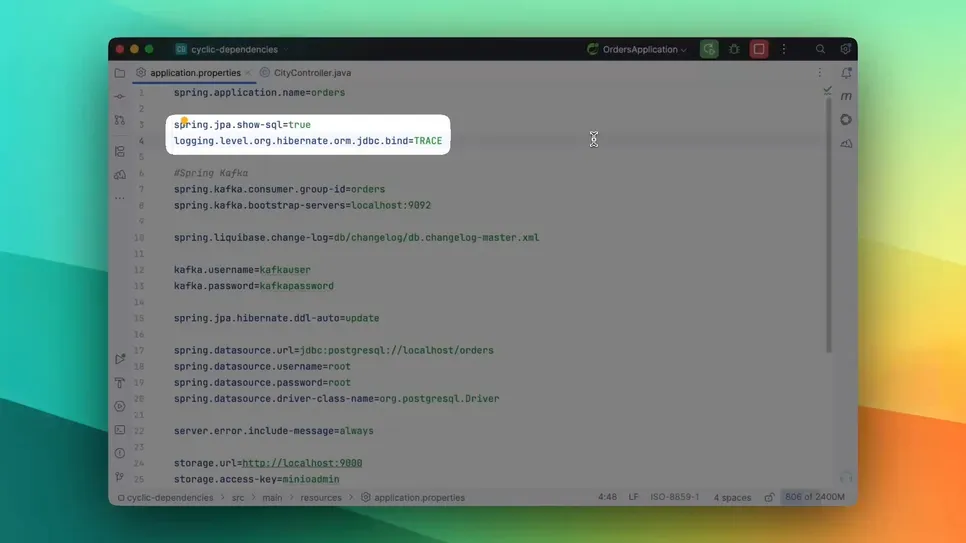966x543 pixels.
Task: Open IDE settings gear icon
Action: coord(845,49)
